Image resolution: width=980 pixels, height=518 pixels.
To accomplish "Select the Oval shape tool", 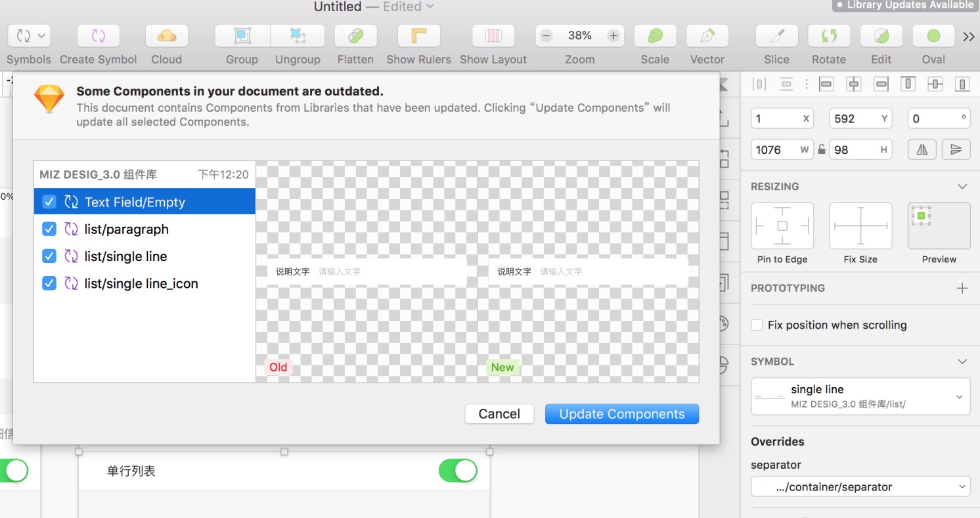I will click(x=933, y=35).
